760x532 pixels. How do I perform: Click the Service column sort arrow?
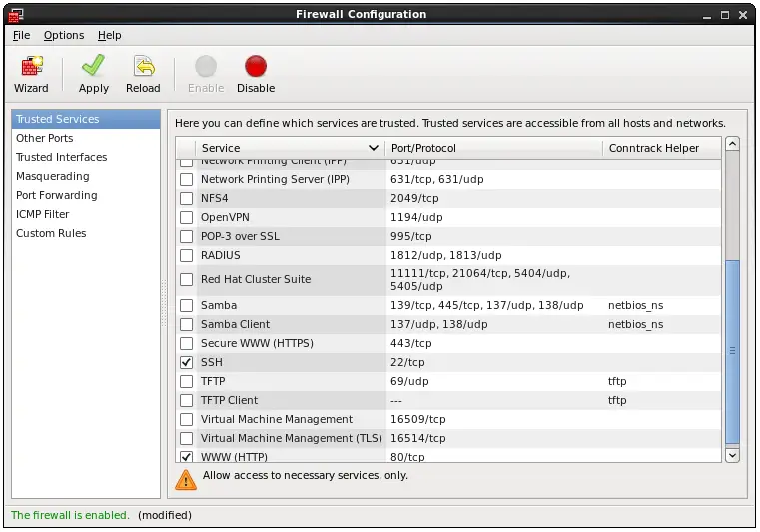(x=373, y=148)
